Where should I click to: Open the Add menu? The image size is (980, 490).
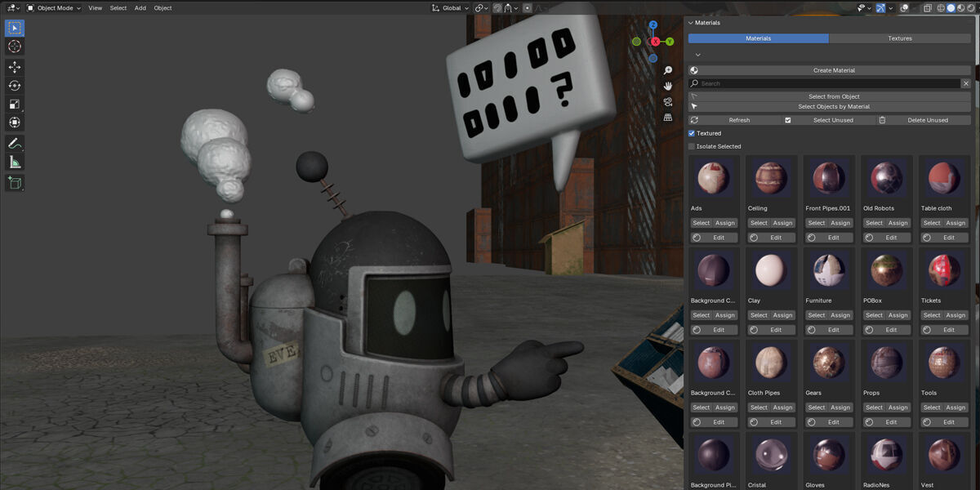[140, 7]
